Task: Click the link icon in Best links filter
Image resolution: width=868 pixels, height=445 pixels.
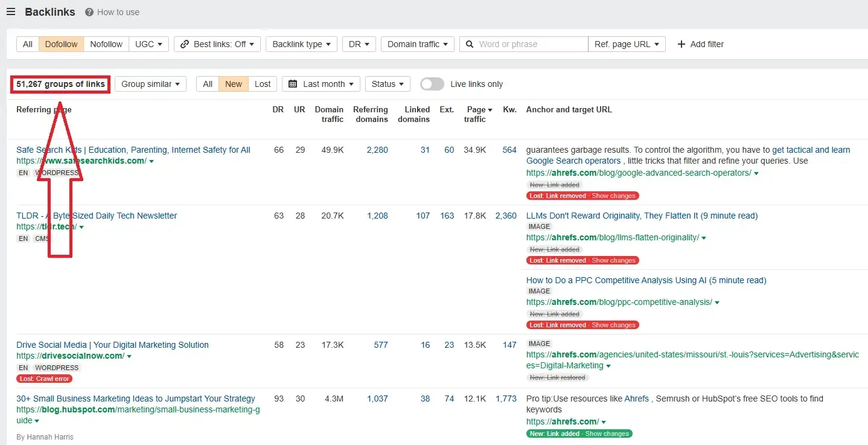Action: (x=185, y=44)
